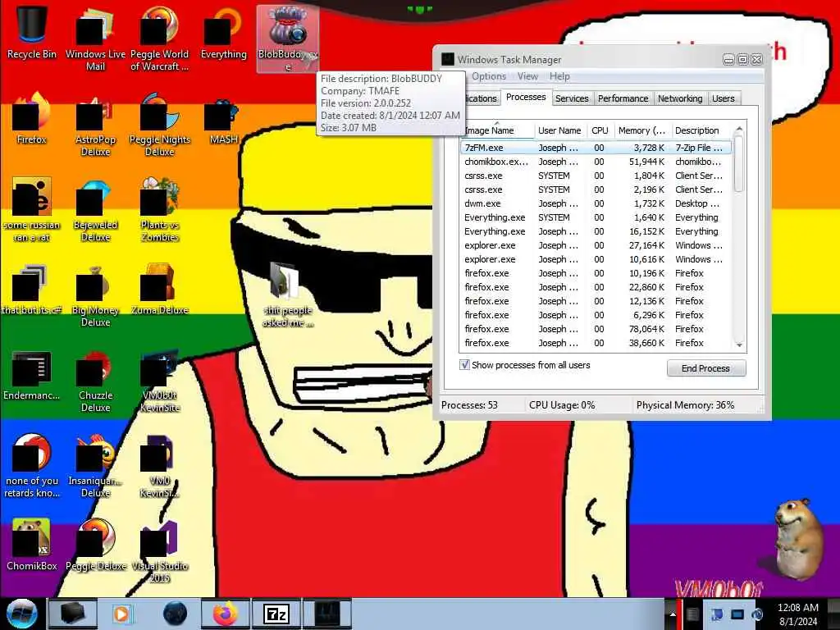The width and height of the screenshot is (840, 630).
Task: Switch to the Networking tab
Action: click(680, 98)
